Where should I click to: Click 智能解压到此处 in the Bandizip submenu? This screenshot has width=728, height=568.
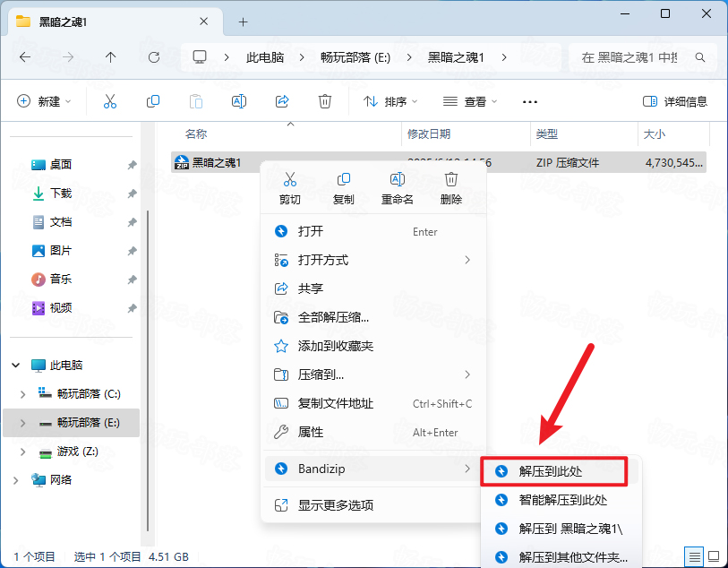click(x=561, y=500)
